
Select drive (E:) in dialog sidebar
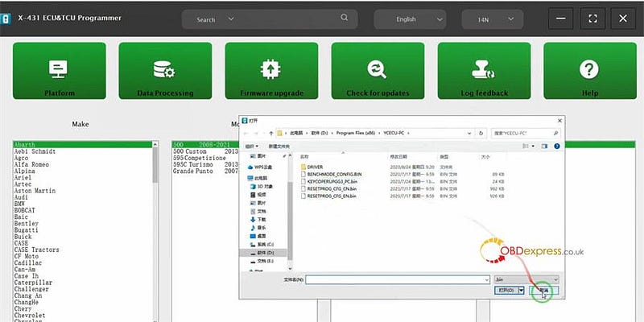coord(262,261)
